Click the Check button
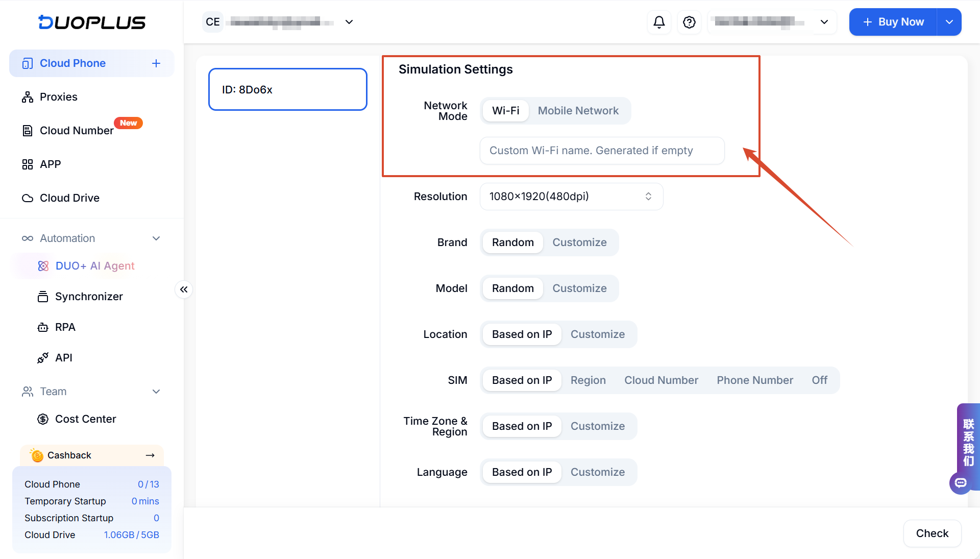 932,533
